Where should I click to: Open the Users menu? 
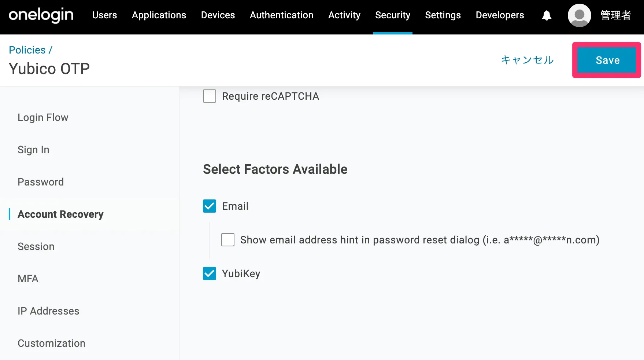[104, 15]
